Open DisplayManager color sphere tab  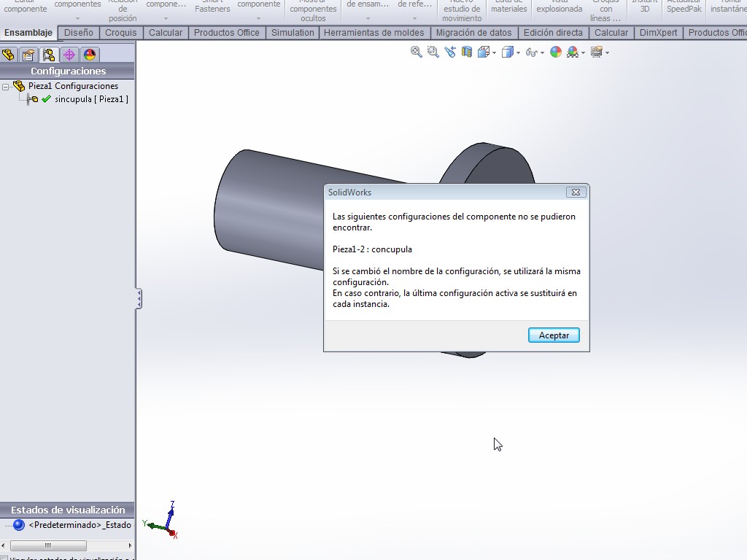click(90, 55)
